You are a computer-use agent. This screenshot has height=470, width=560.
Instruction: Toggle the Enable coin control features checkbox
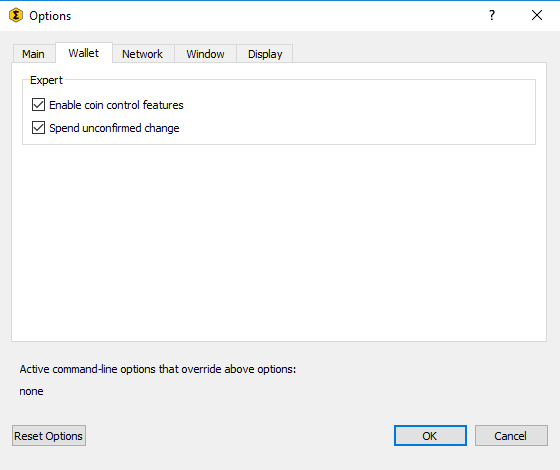(x=39, y=105)
